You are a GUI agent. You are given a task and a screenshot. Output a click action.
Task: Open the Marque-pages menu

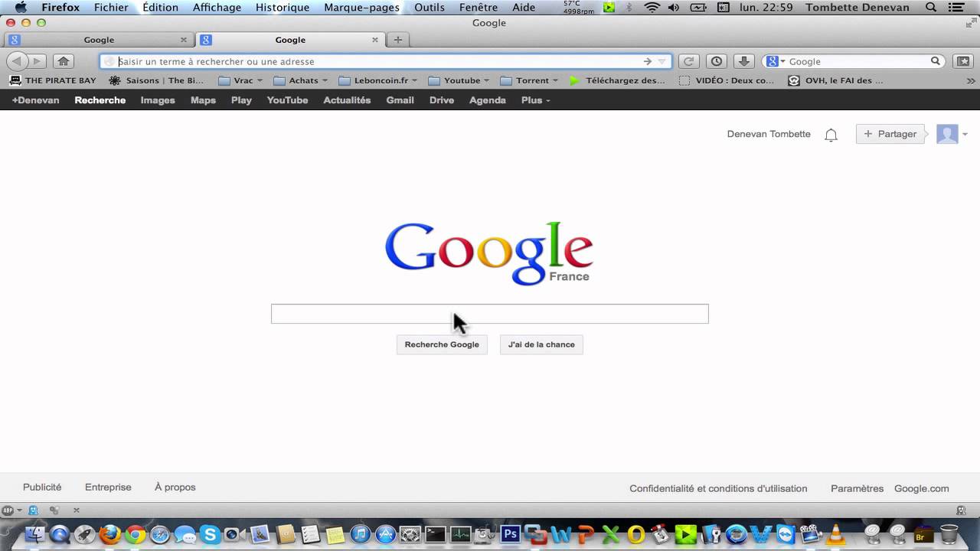tap(361, 8)
